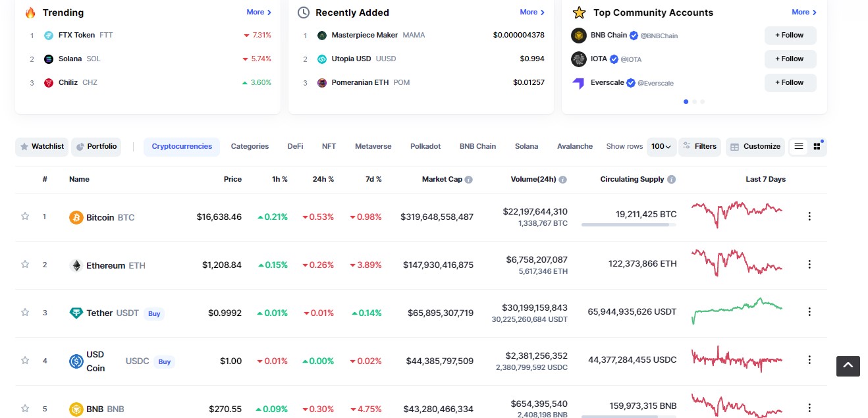868x418 pixels.
Task: Click the Everscale account avatar
Action: [x=579, y=83]
